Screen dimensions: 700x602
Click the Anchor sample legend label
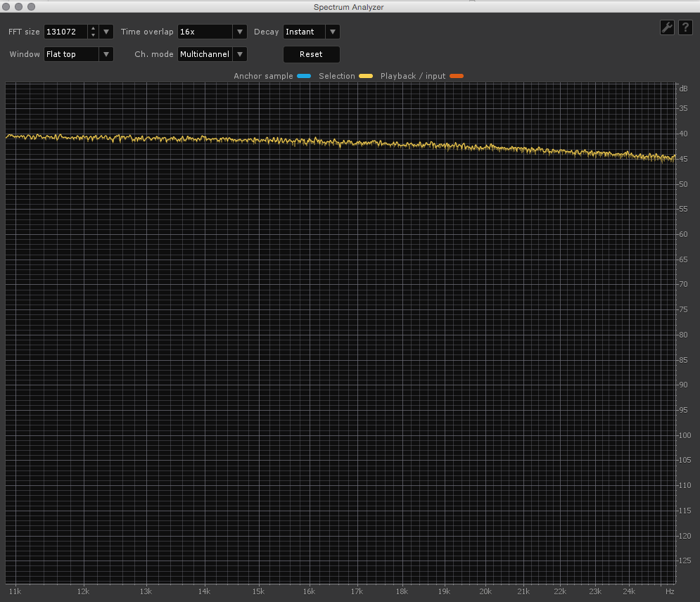tap(263, 76)
